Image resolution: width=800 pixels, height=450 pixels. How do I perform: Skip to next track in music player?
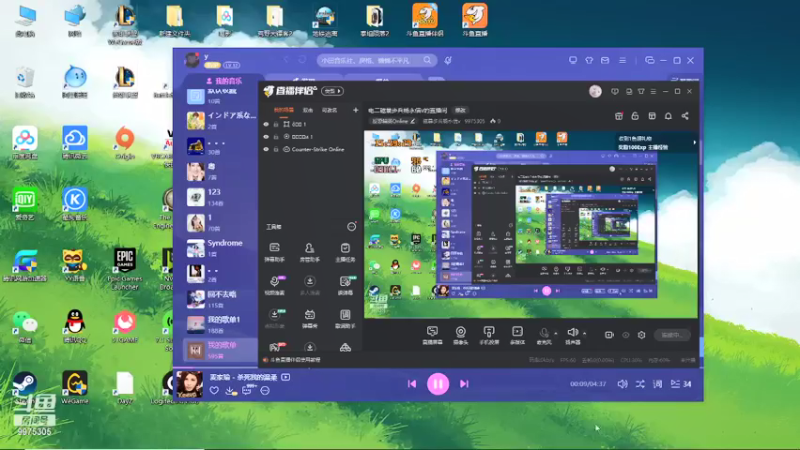464,384
